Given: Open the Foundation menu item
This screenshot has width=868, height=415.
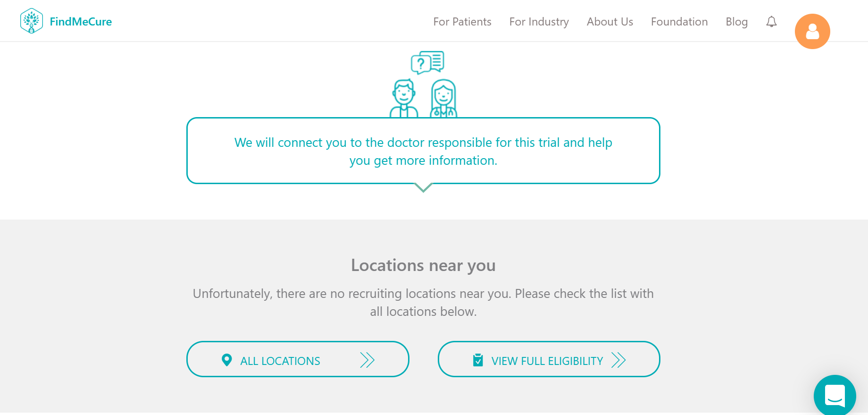Looking at the screenshot, I should [679, 22].
